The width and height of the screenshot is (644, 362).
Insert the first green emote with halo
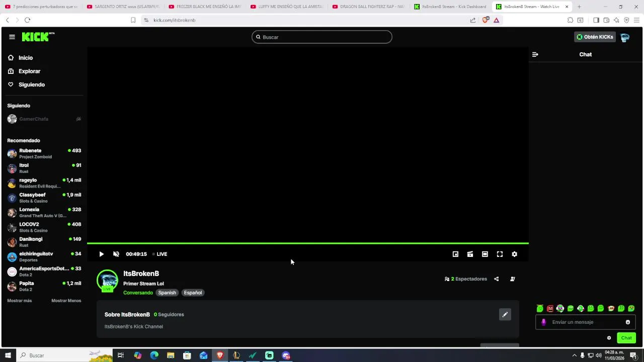pyautogui.click(x=540, y=308)
